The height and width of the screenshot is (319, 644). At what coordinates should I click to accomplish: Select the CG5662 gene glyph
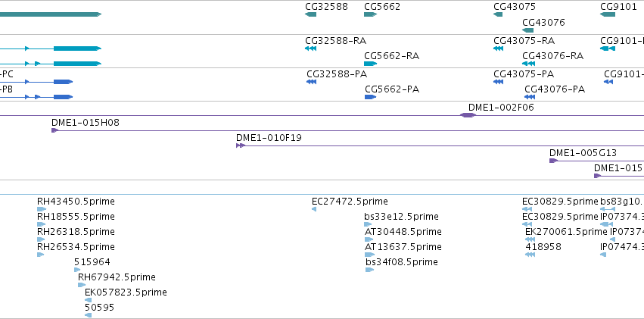coord(371,14)
